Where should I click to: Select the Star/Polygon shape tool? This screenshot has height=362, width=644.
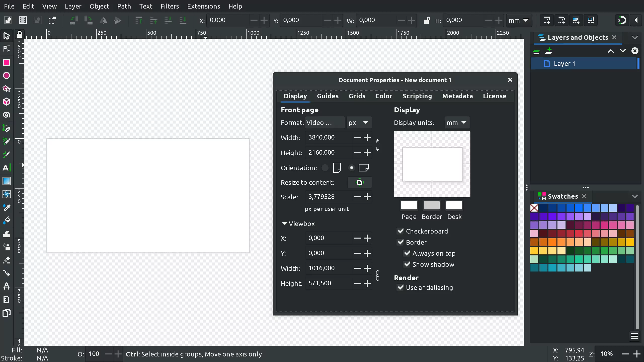pyautogui.click(x=7, y=88)
